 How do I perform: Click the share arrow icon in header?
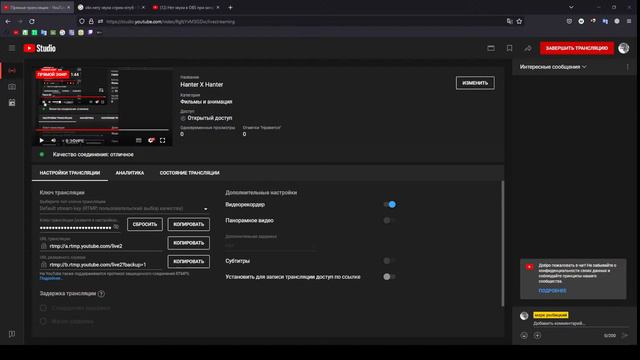tap(528, 48)
